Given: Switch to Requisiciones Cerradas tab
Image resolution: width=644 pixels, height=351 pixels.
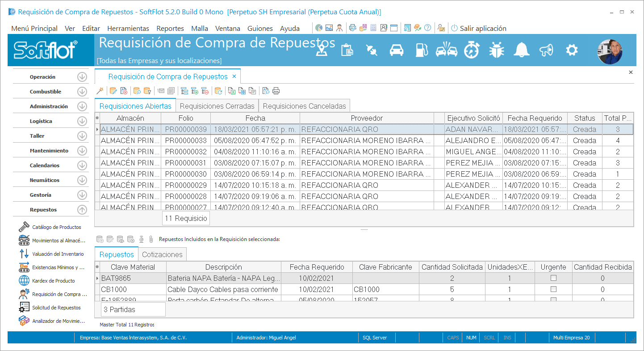Looking at the screenshot, I should click(x=217, y=106).
